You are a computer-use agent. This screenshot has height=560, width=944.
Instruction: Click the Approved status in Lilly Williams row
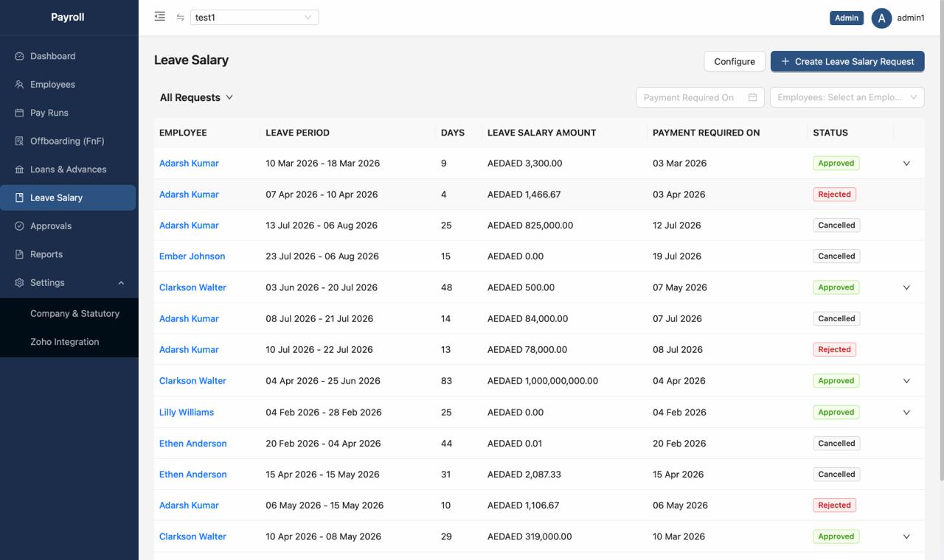coord(836,413)
